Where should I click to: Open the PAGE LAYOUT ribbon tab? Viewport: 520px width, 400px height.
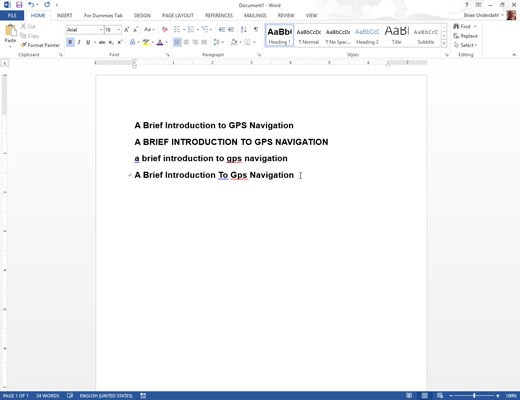point(178,15)
